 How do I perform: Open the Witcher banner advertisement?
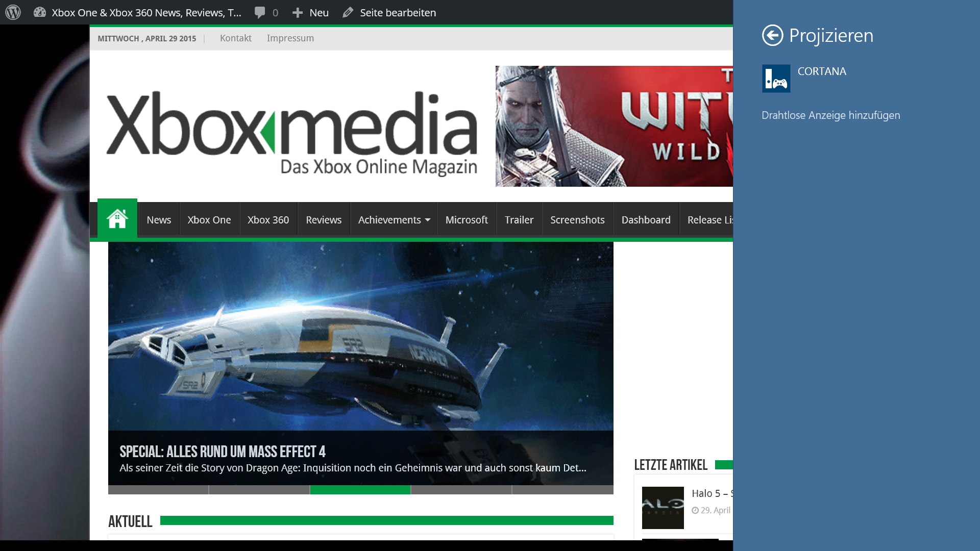click(x=614, y=126)
